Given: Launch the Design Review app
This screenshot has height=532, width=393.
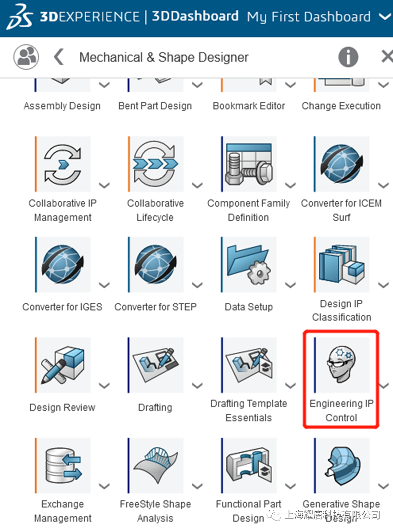Looking at the screenshot, I should [x=63, y=365].
